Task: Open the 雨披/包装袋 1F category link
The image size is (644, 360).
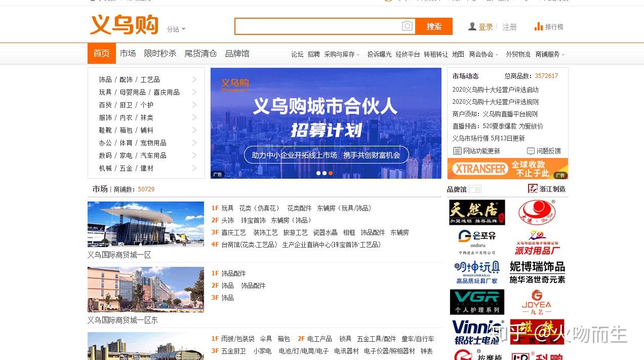Action: point(238,339)
